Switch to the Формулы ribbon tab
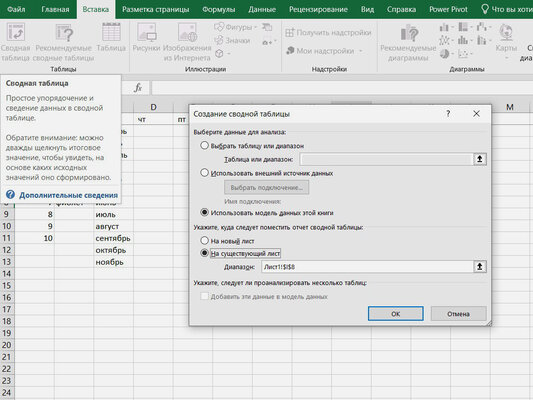Image resolution: width=533 pixels, height=400 pixels. coord(219,9)
